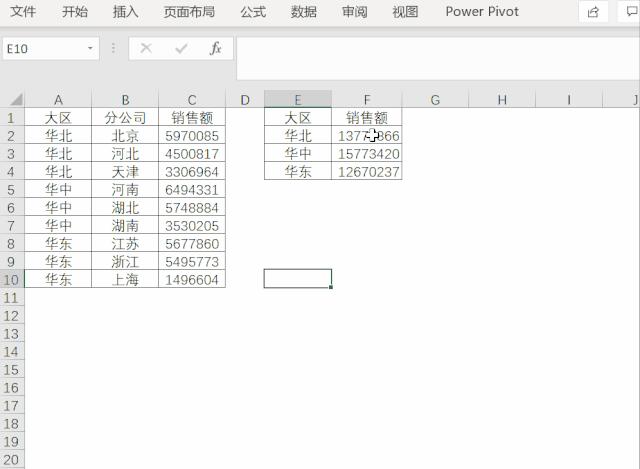Select column F header
This screenshot has width=640, height=469.
point(367,100)
